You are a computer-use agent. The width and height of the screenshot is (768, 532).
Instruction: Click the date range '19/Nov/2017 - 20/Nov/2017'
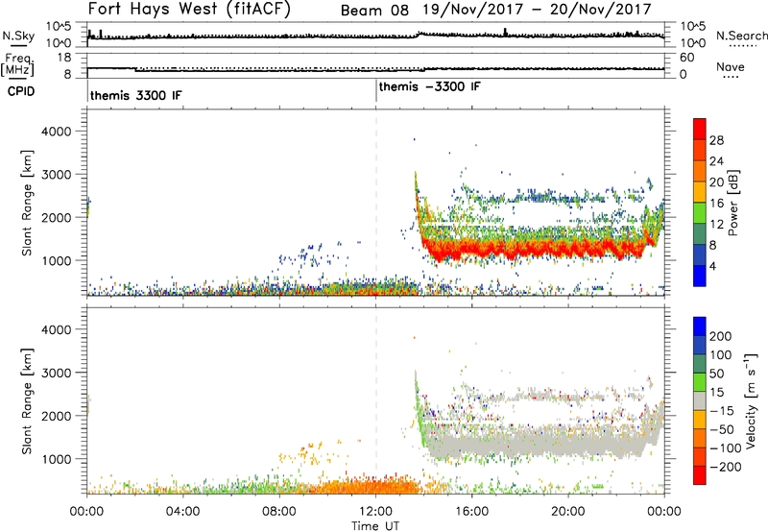(538, 10)
